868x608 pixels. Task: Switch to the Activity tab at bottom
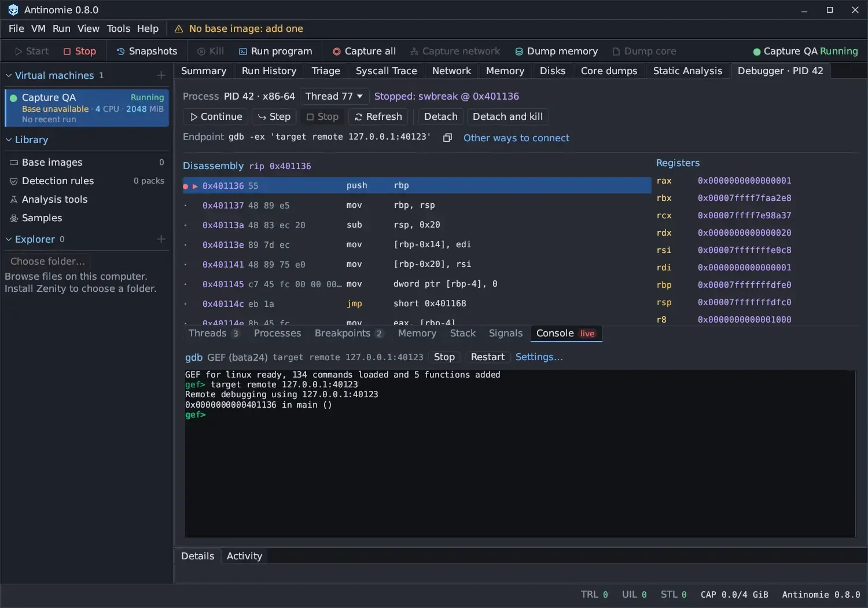point(244,556)
